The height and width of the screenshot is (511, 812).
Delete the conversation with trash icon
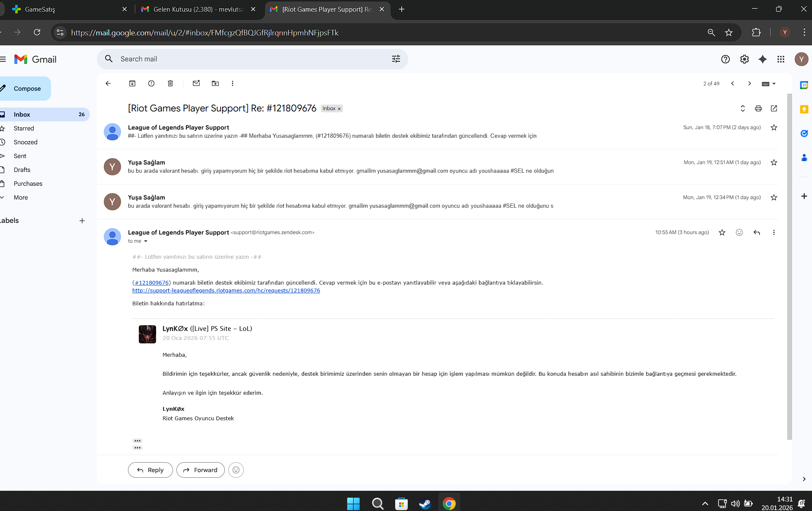tap(170, 83)
